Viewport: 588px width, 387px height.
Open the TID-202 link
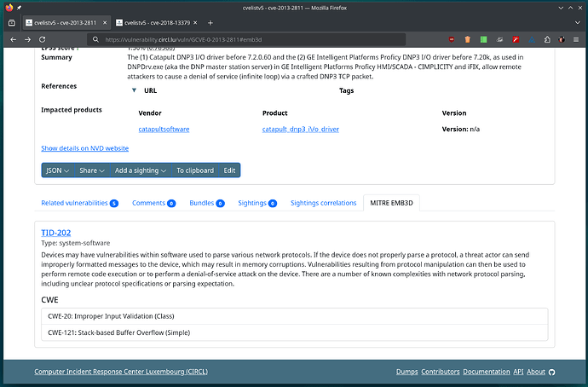(56, 233)
